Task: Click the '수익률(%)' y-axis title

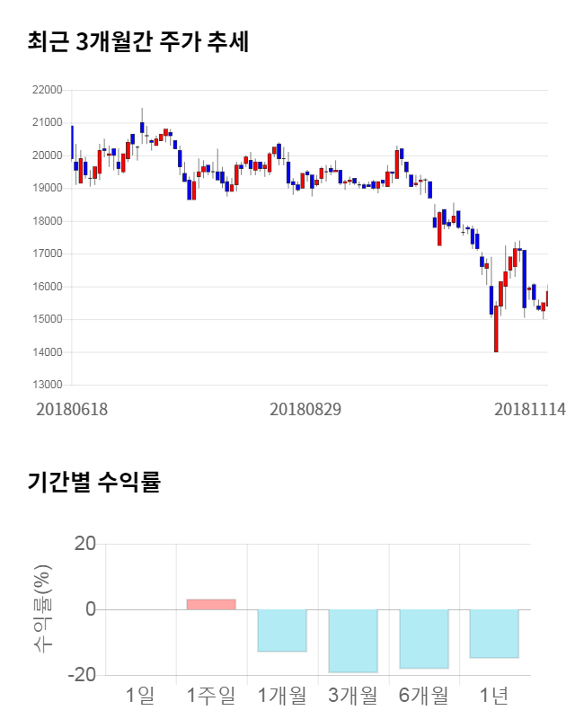Action: point(41,609)
